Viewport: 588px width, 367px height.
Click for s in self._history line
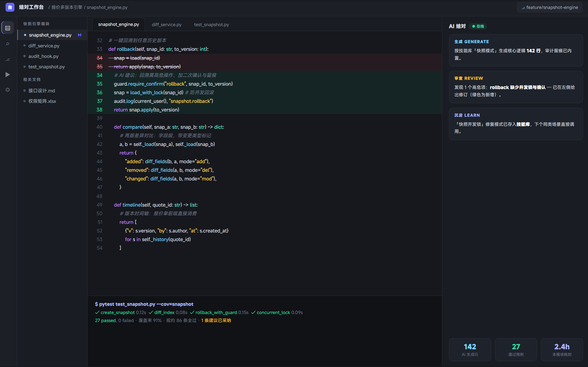pos(264,239)
